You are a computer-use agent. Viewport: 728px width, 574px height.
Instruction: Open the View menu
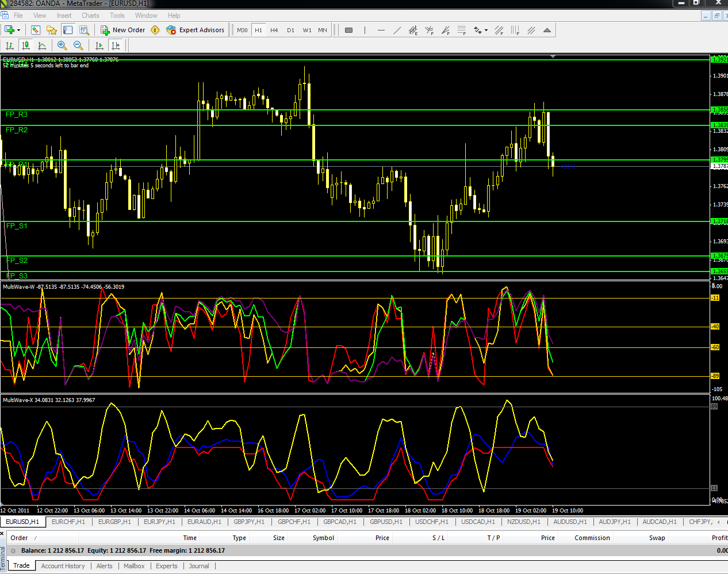[x=40, y=16]
